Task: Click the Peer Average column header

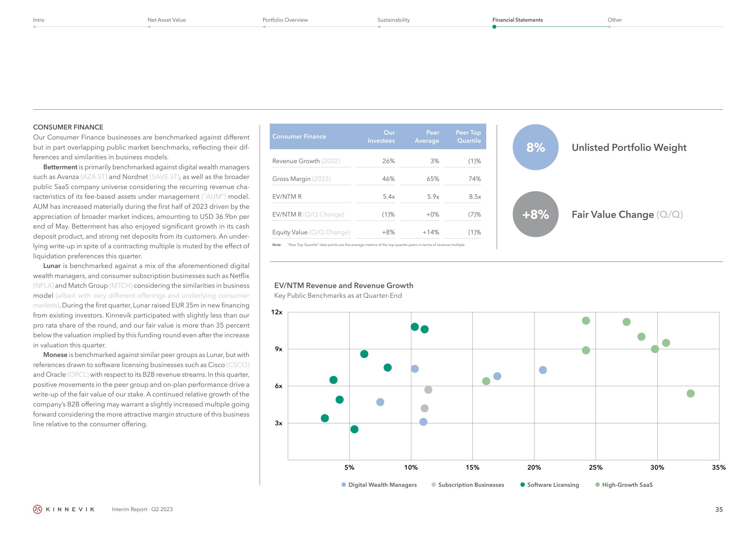Action: coord(427,137)
